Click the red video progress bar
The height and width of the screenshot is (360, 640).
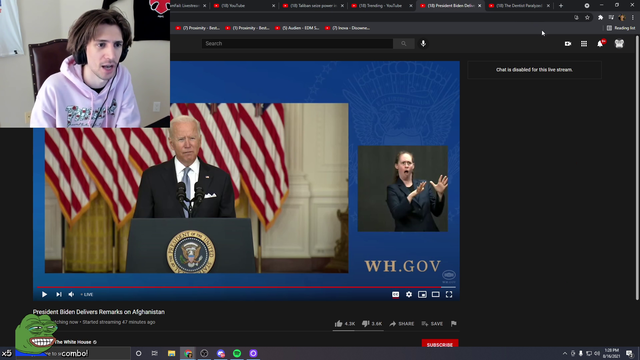[x=246, y=287]
